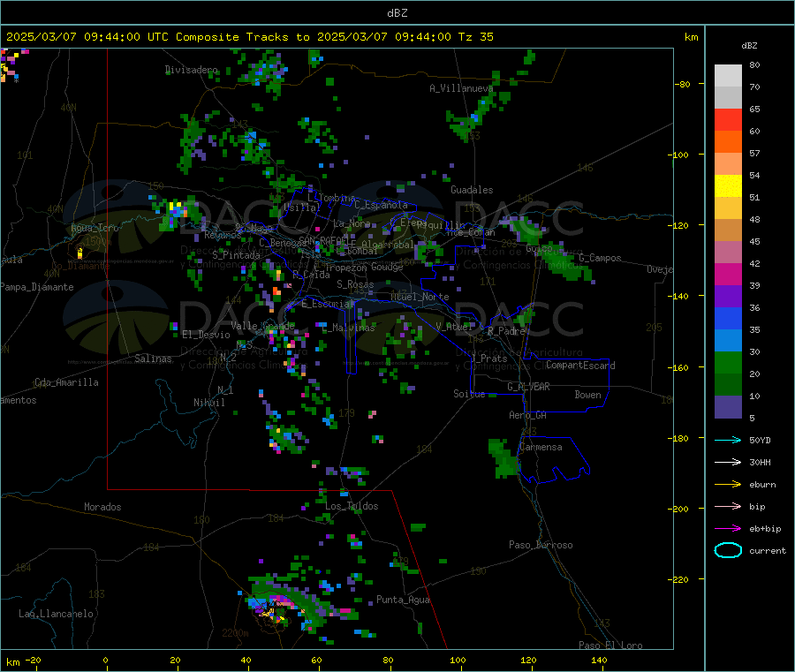Select the light gray top legend swatch

[x=728, y=76]
